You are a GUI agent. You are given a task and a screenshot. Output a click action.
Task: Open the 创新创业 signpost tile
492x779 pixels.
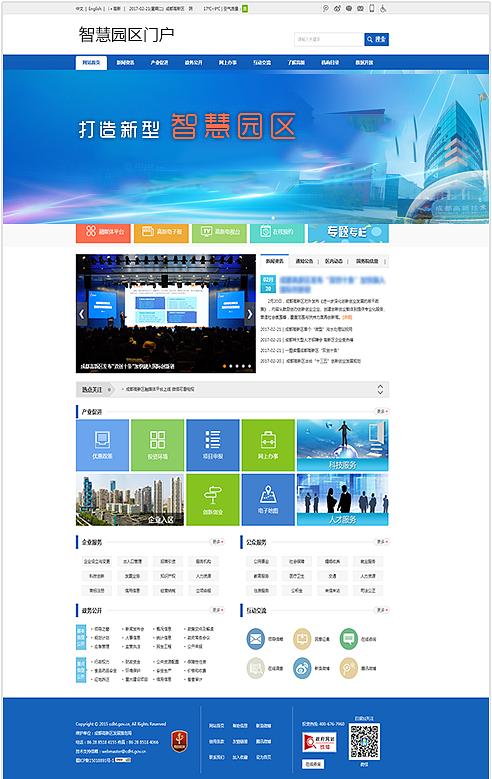(213, 500)
